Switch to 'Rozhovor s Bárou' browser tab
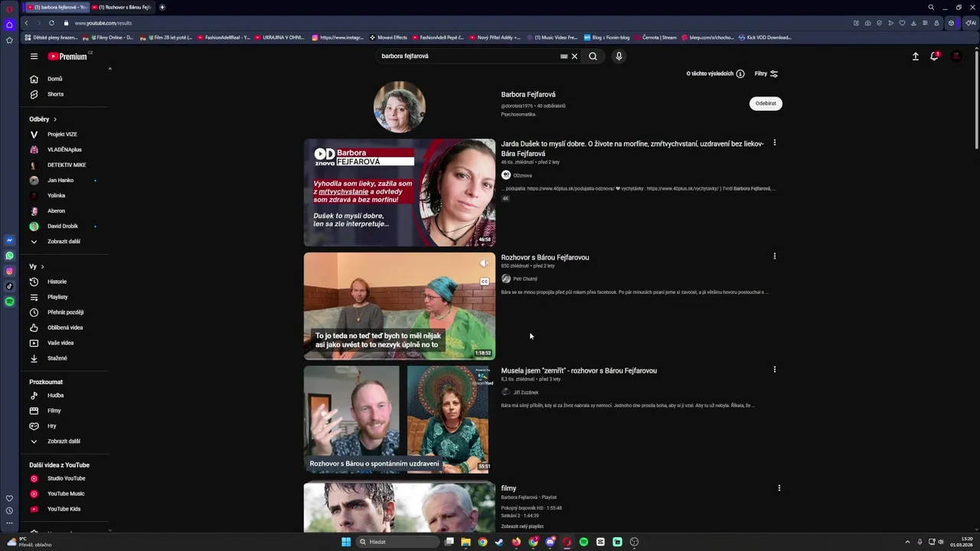Image resolution: width=980 pixels, height=551 pixels. (123, 7)
